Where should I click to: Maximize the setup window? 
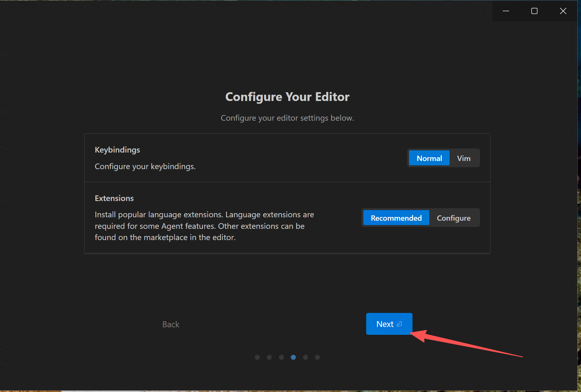click(534, 11)
